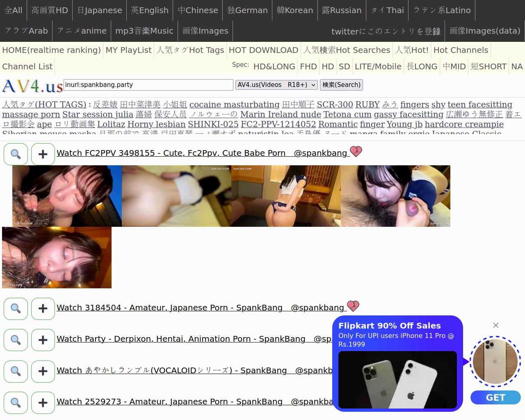
Task: Open the タイThai tab
Action: 387,10
